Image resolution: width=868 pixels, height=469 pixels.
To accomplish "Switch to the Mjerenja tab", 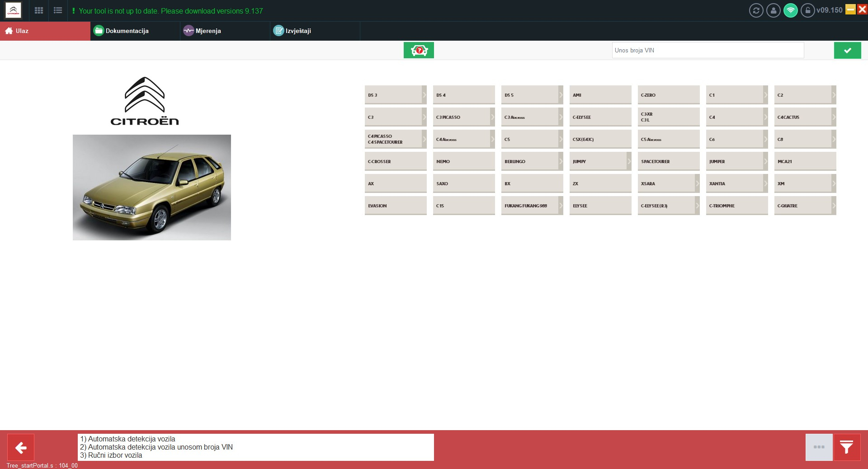I will [x=225, y=31].
